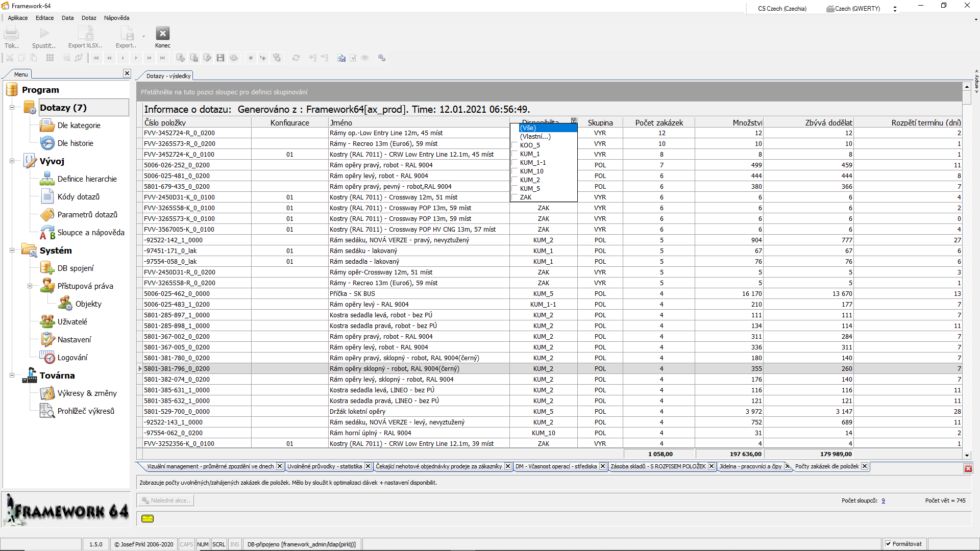Open Sloupce a nápověda tree item

(x=91, y=233)
